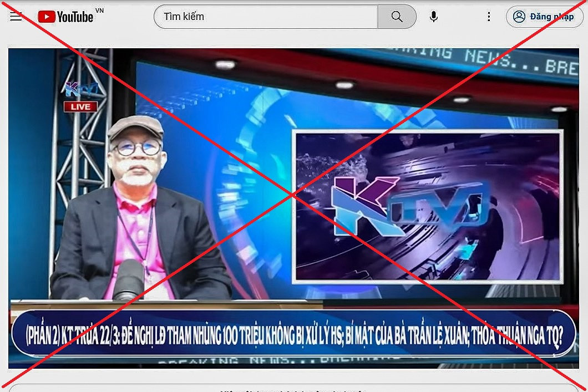Click the studio microphone in front of presenter
This screenshot has width=588, height=392.
point(128,279)
